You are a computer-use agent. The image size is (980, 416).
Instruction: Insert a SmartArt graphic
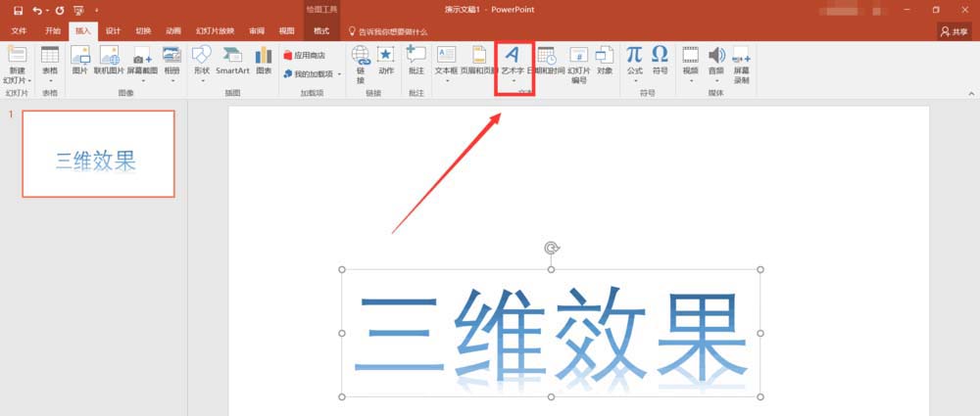click(232, 61)
